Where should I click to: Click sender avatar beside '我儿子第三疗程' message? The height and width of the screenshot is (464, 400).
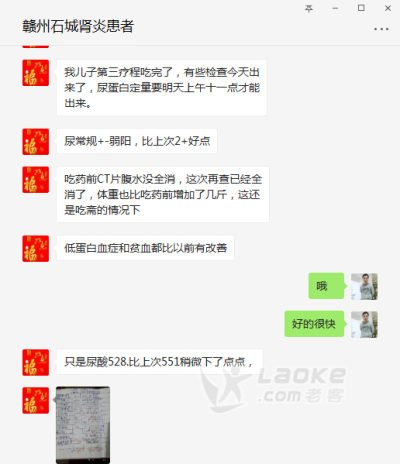(36, 73)
